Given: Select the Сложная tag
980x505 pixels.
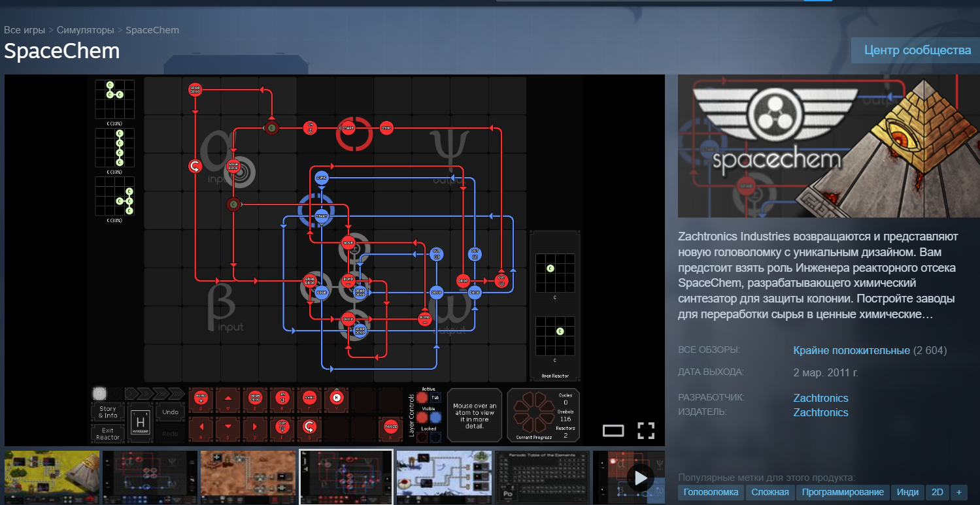Looking at the screenshot, I should pos(769,492).
